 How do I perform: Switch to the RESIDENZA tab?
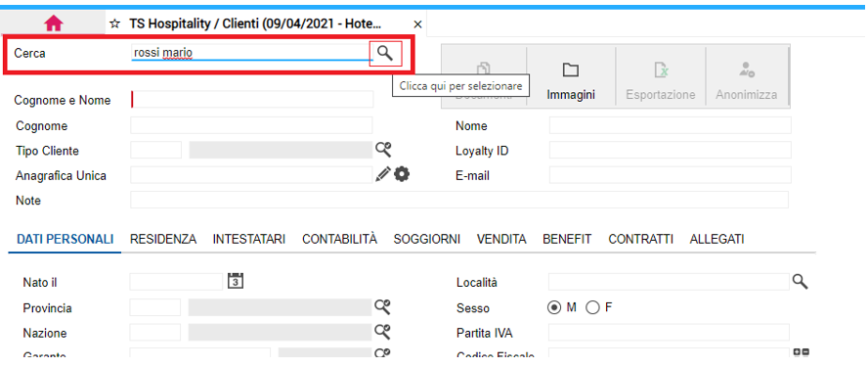[163, 239]
